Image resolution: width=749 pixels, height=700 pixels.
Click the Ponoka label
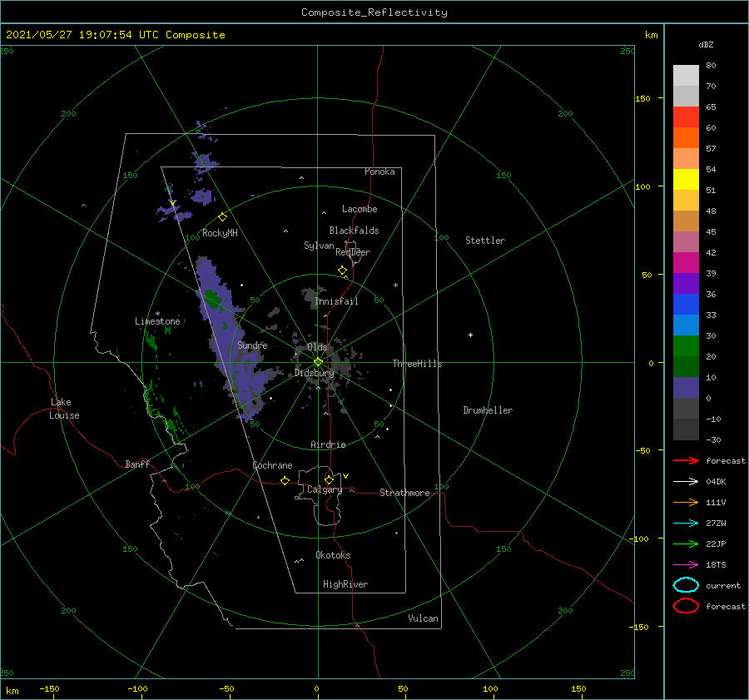coord(379,171)
